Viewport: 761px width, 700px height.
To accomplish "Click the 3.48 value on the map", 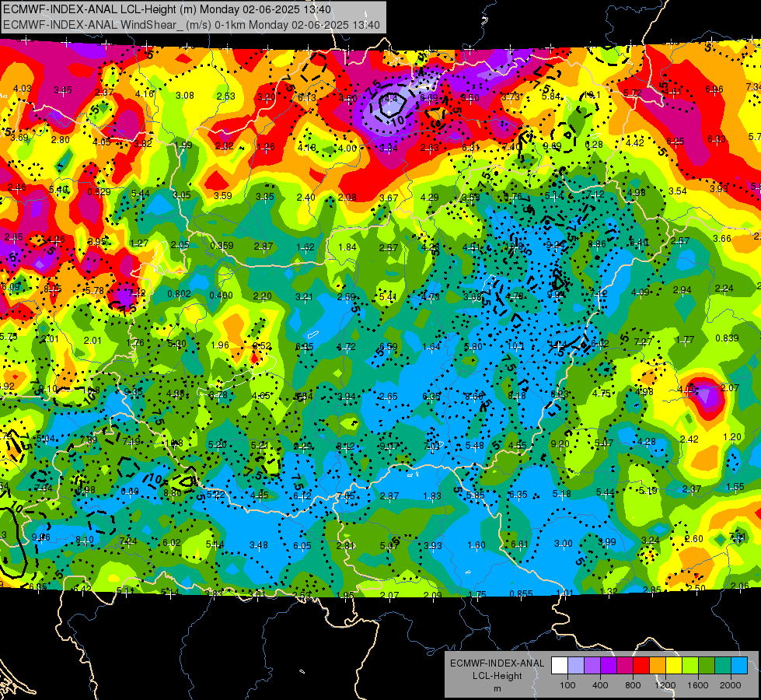I will (x=259, y=545).
